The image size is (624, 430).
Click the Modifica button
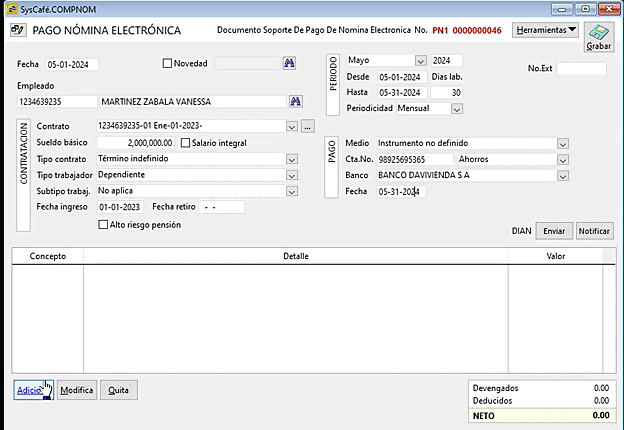[x=77, y=390]
